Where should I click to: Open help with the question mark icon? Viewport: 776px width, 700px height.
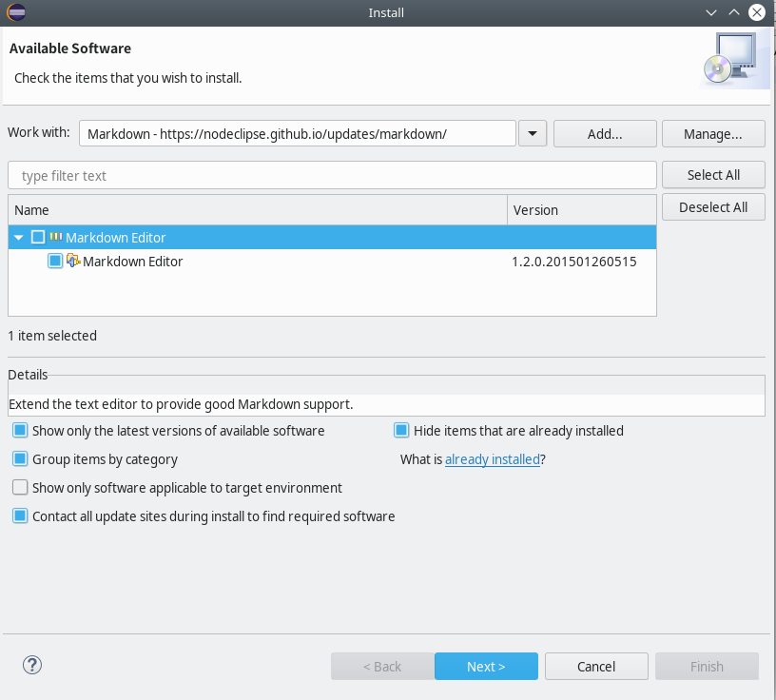pyautogui.click(x=32, y=665)
